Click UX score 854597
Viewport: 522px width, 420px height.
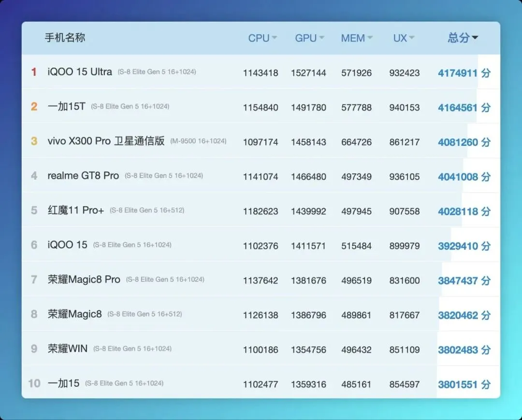pos(404,384)
